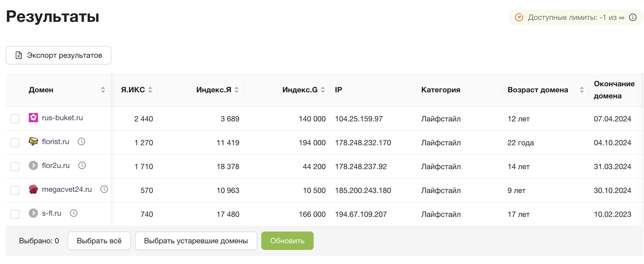Click the clock icon next to s-fl.ru
Image resolution: width=644 pixels, height=264 pixels.
point(74,213)
